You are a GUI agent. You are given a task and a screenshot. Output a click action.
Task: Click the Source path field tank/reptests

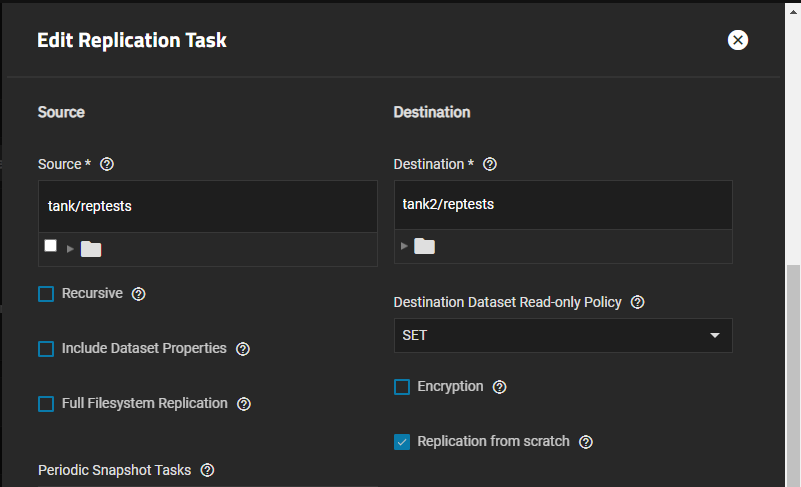pos(207,206)
